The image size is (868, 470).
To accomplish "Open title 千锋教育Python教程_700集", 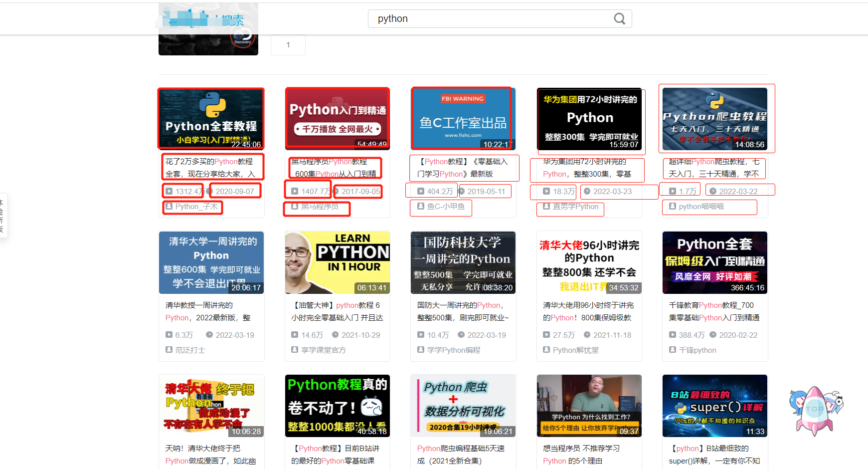I will [714, 311].
